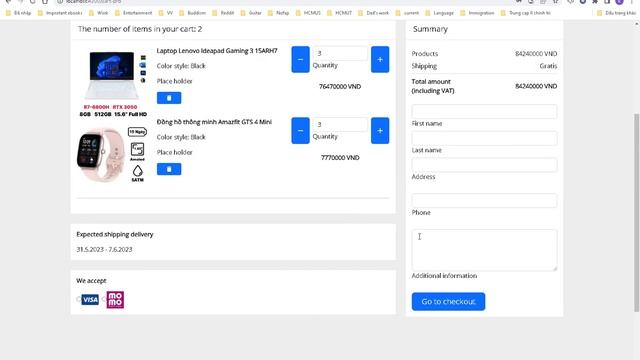Focus the Address field
Image resolution: width=640 pixels, height=360 pixels.
point(484,165)
